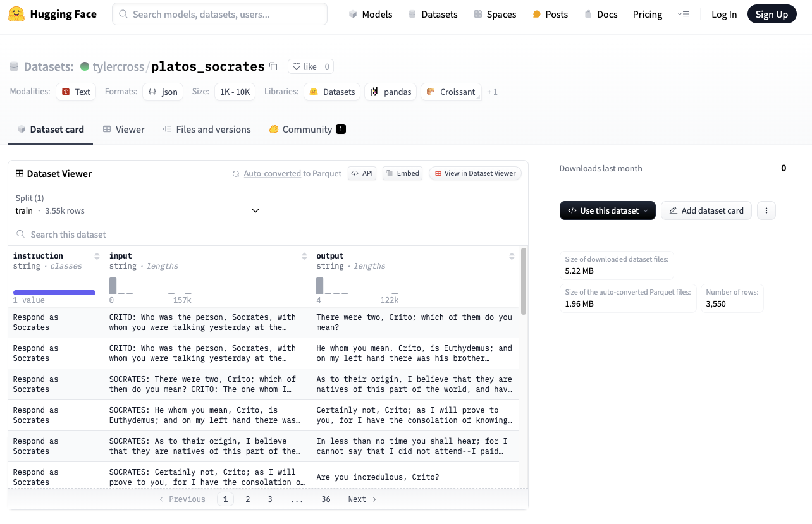The width and height of the screenshot is (812, 524).
Task: Switch to the Viewer tab
Action: point(124,129)
